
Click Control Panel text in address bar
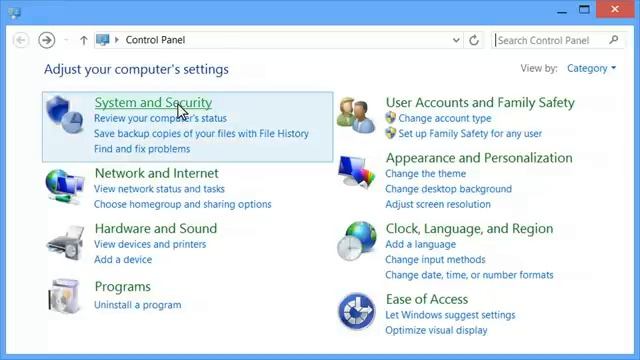point(156,40)
